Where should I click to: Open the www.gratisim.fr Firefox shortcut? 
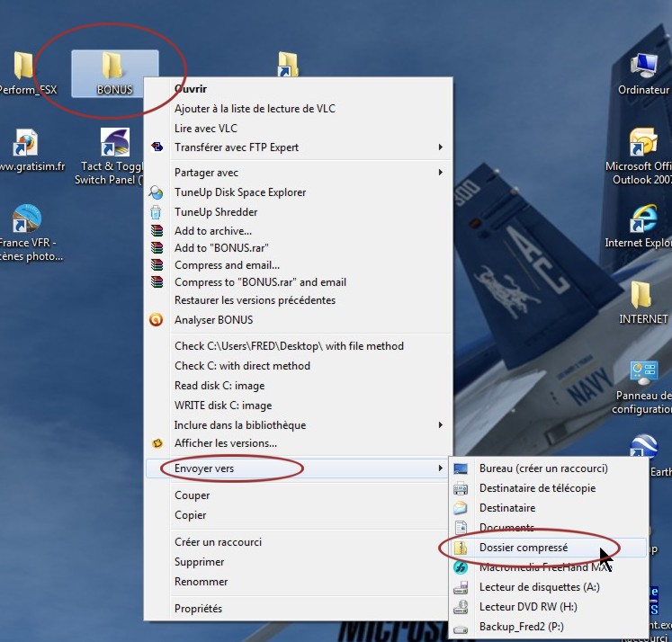point(25,143)
